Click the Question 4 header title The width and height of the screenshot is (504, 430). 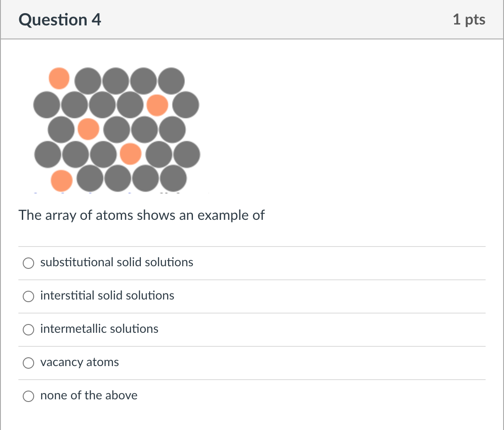59,19
